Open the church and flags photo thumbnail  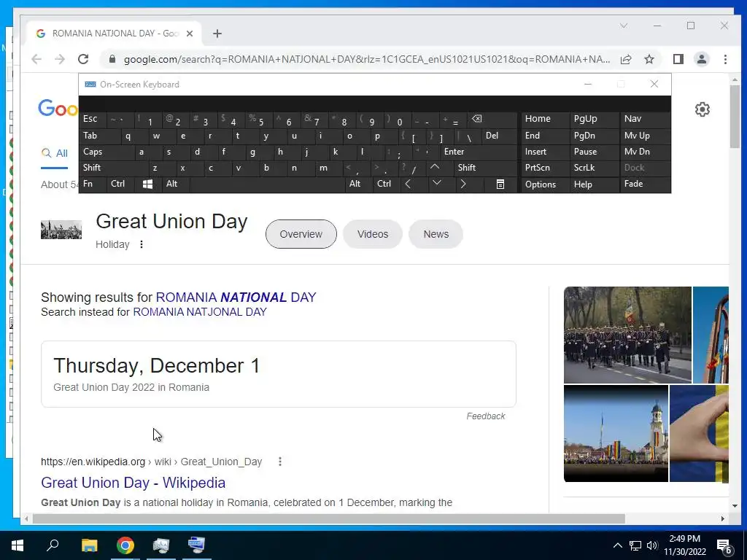click(x=616, y=434)
